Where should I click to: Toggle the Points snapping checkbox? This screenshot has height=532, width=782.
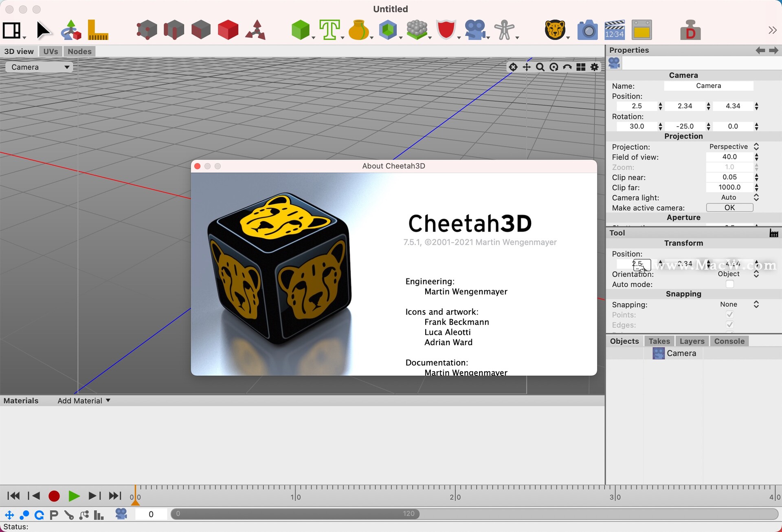point(729,315)
